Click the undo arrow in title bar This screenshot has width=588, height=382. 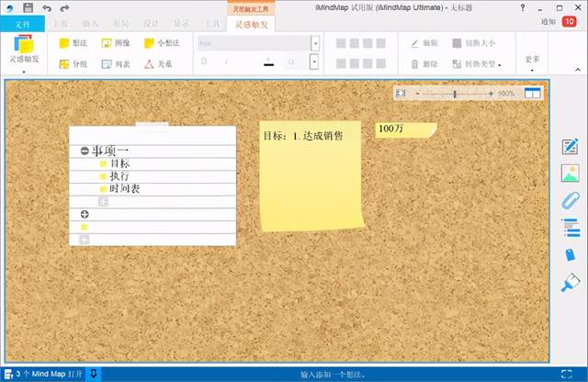coord(46,8)
